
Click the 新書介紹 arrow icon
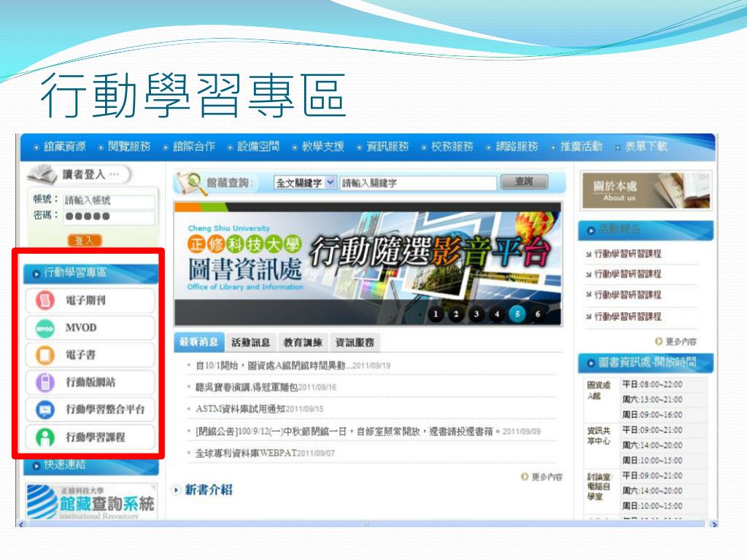pyautogui.click(x=177, y=489)
